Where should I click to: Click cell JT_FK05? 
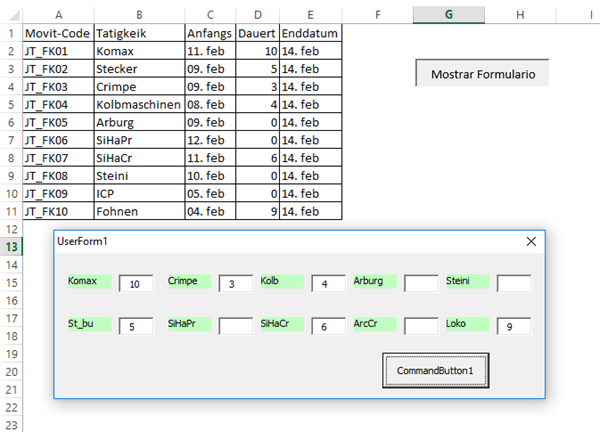click(x=59, y=122)
